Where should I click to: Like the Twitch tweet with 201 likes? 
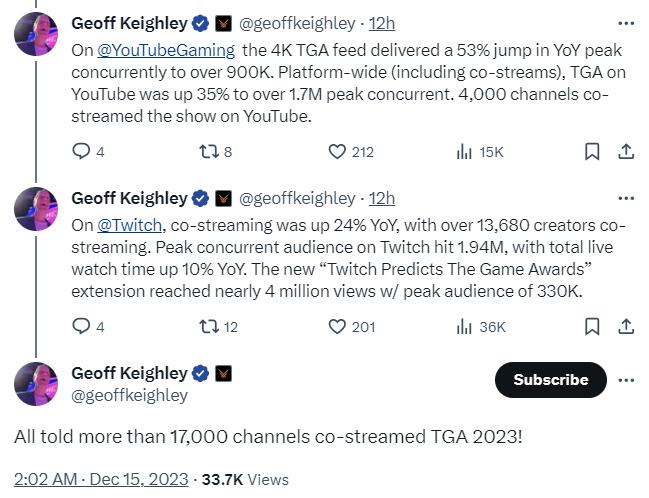[338, 326]
